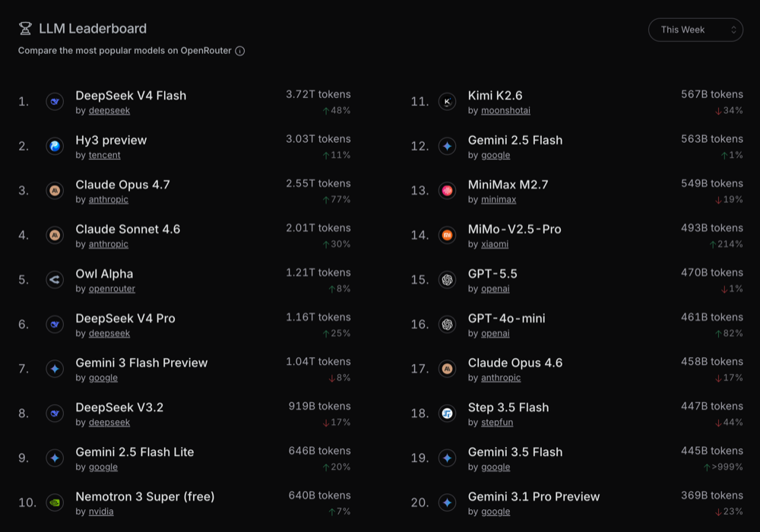
Task: Click the GPT-5.5 OpenAI icon
Action: click(448, 280)
